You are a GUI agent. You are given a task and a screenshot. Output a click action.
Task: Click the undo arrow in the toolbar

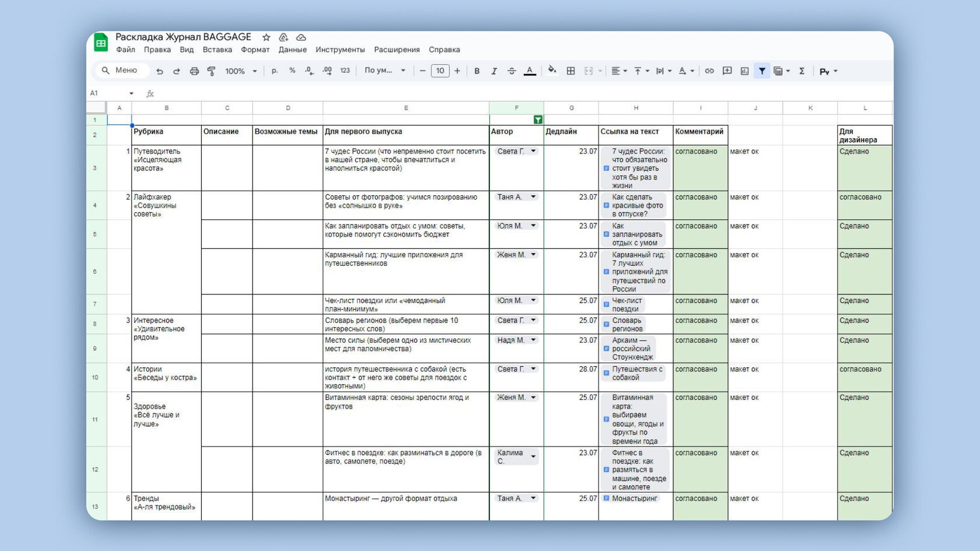coord(159,71)
